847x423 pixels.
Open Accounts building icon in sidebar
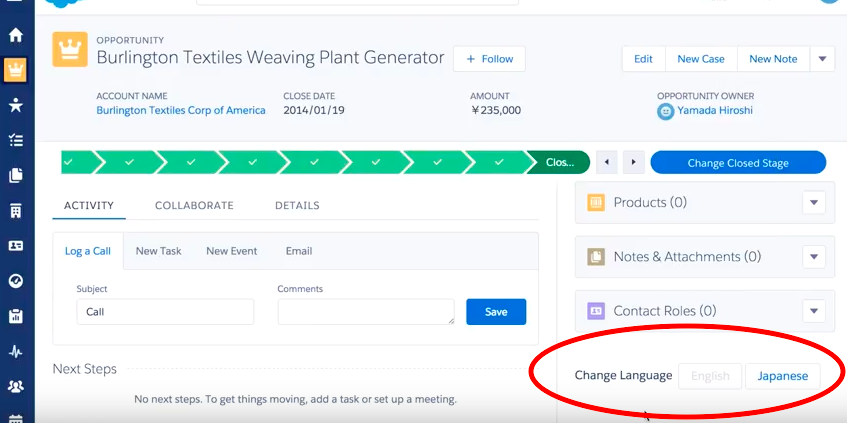pos(16,211)
